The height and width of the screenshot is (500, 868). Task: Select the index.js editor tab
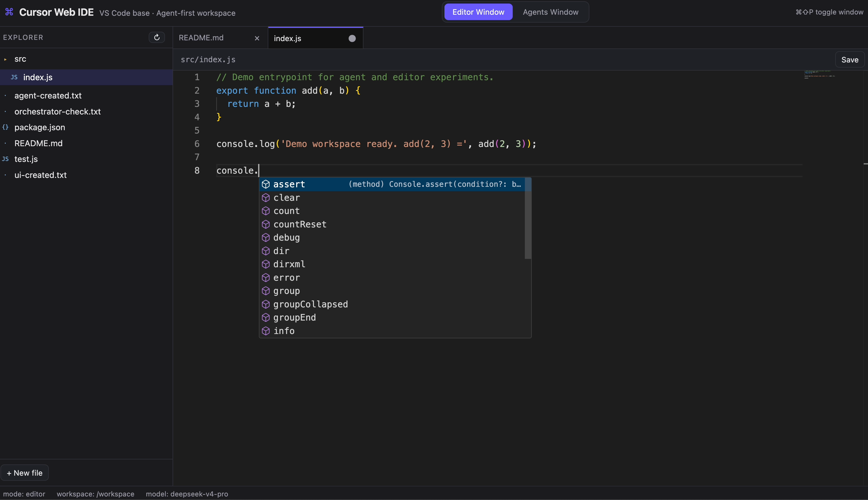[315, 38]
